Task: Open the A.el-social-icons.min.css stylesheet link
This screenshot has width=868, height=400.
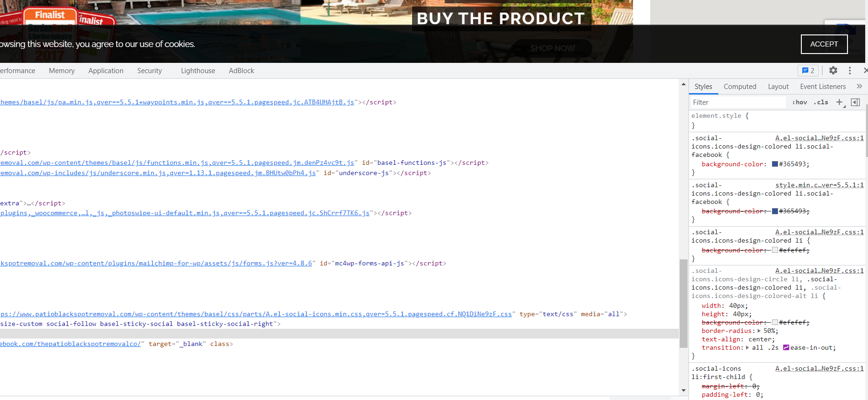Action: 256,314
